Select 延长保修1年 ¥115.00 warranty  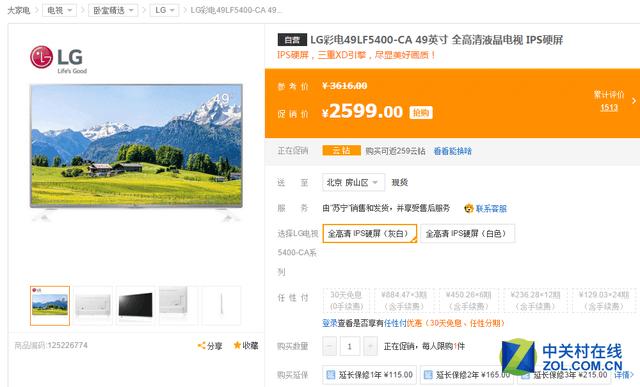coord(369,375)
